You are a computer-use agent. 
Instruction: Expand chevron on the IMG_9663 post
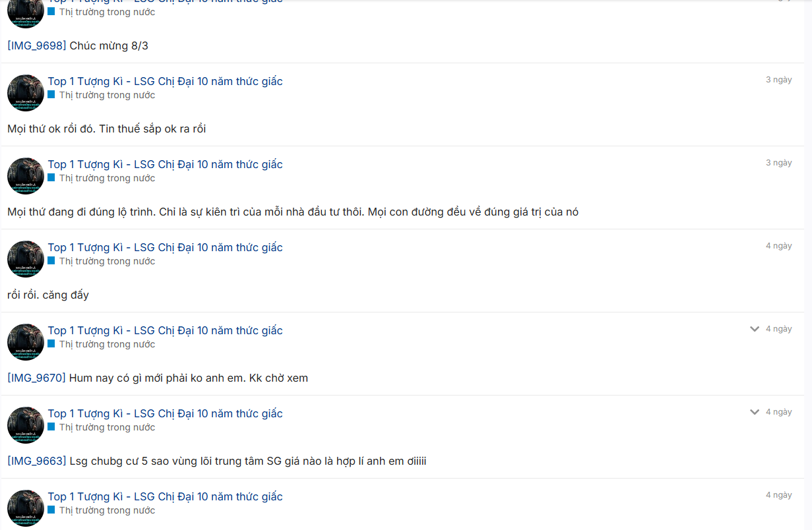point(755,412)
